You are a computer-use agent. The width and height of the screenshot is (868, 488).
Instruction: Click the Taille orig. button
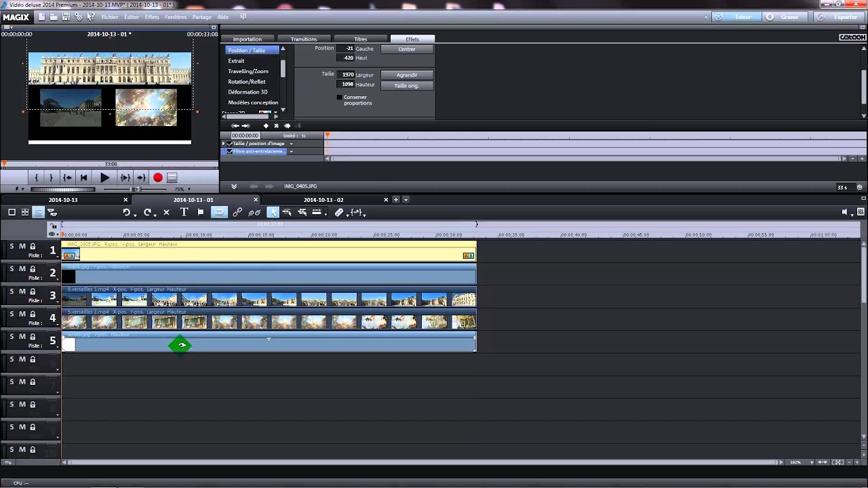pos(407,85)
